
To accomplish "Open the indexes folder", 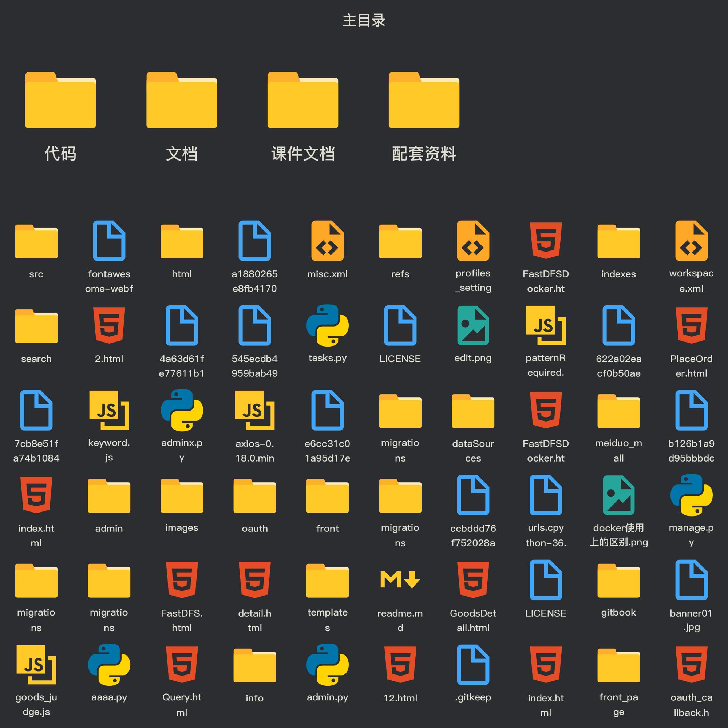I will [x=619, y=241].
